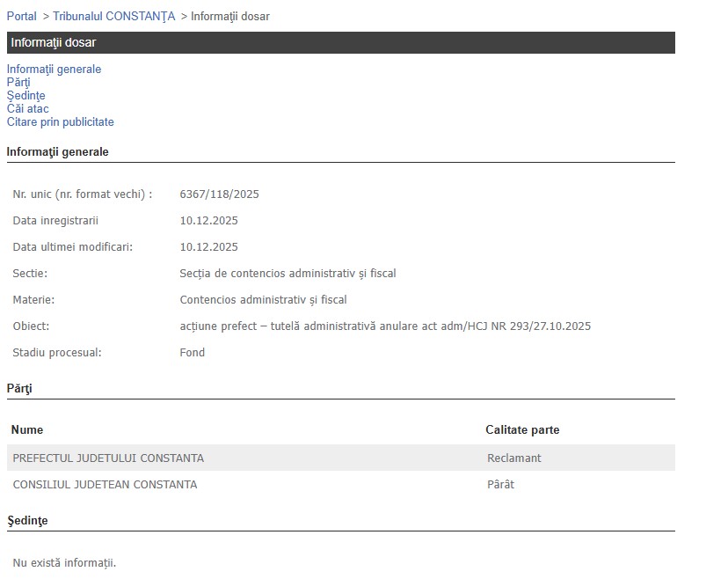The width and height of the screenshot is (728, 579).
Task: Click the Obiect value mentioning HCJ NR 293
Action: click(x=384, y=326)
